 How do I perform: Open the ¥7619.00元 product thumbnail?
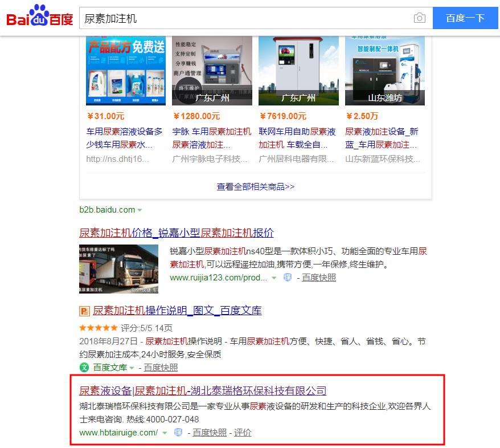pos(298,71)
